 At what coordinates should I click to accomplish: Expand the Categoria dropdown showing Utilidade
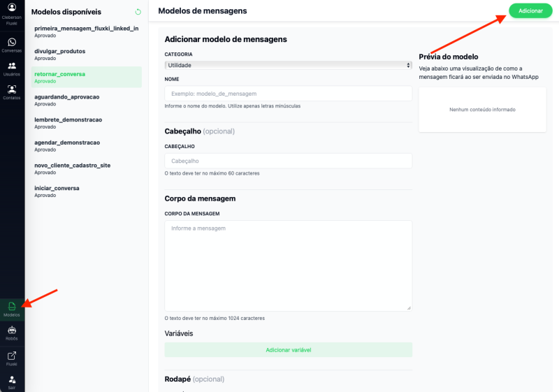pyautogui.click(x=288, y=65)
